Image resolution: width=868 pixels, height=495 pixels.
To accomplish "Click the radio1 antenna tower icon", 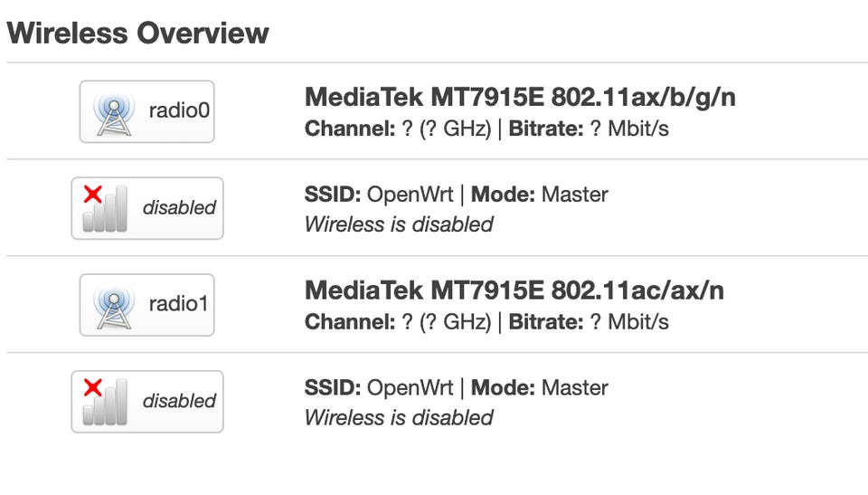I will tap(114, 307).
